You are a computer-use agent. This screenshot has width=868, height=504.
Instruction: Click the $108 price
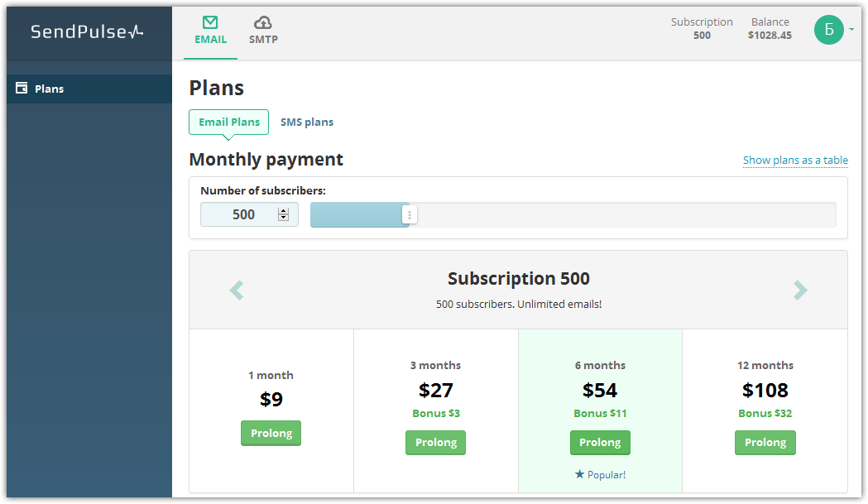(765, 390)
